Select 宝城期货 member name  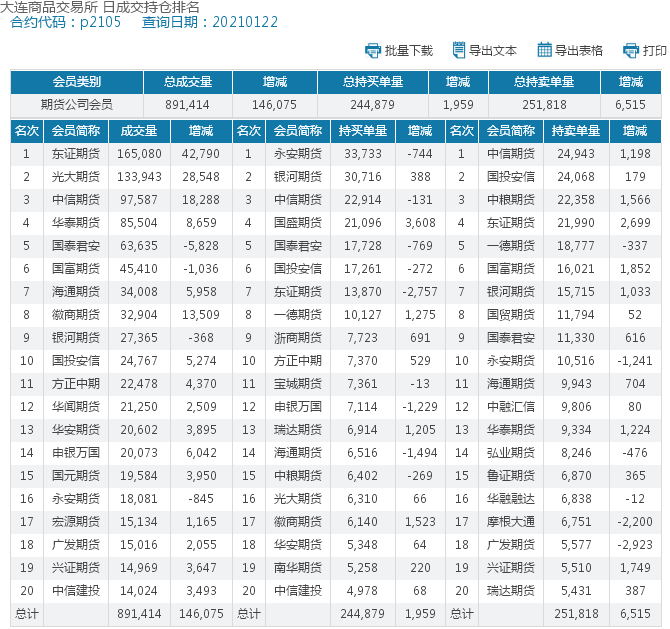point(298,384)
